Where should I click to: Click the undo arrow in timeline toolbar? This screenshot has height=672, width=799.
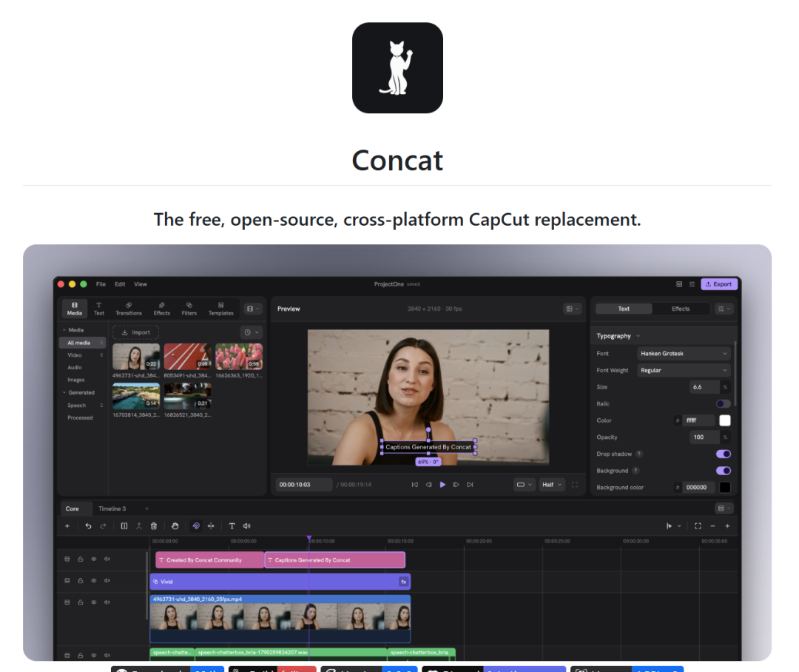[88, 525]
